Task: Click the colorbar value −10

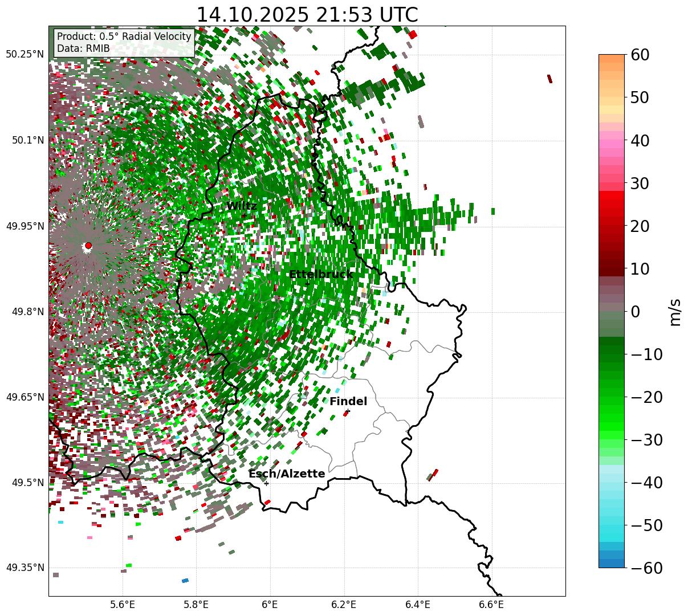Action: (646, 354)
